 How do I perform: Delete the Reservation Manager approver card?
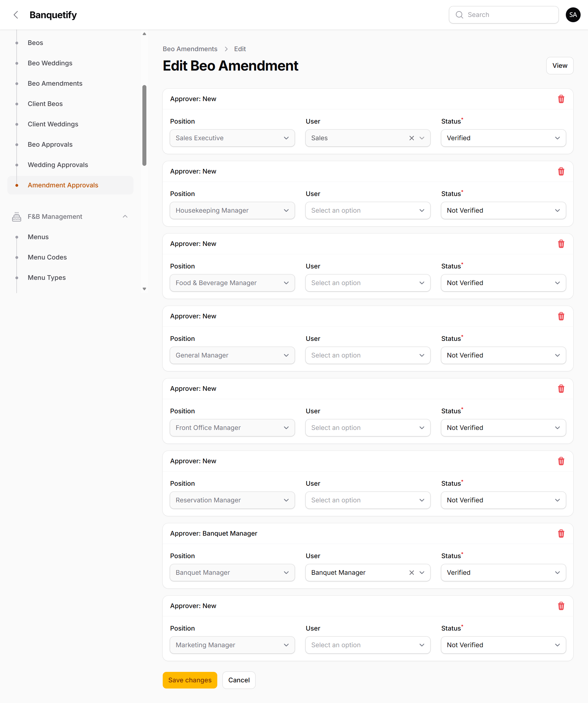point(561,461)
